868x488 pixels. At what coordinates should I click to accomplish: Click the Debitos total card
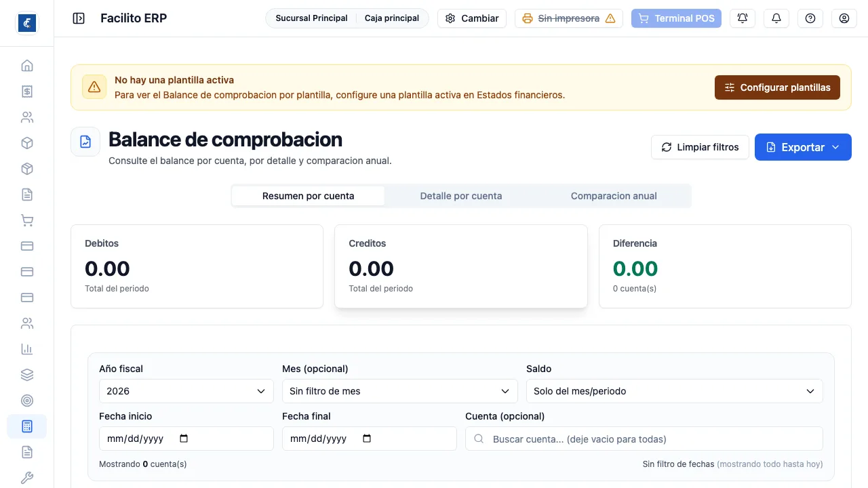pos(197,266)
